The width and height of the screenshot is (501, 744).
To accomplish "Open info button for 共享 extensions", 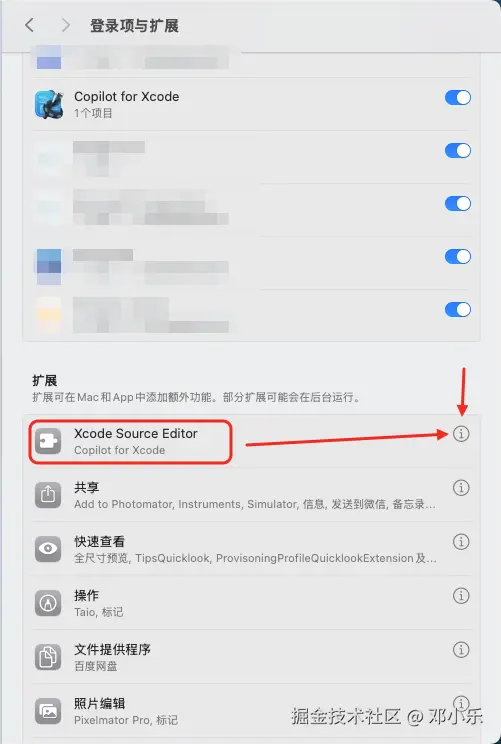I will 461,487.
